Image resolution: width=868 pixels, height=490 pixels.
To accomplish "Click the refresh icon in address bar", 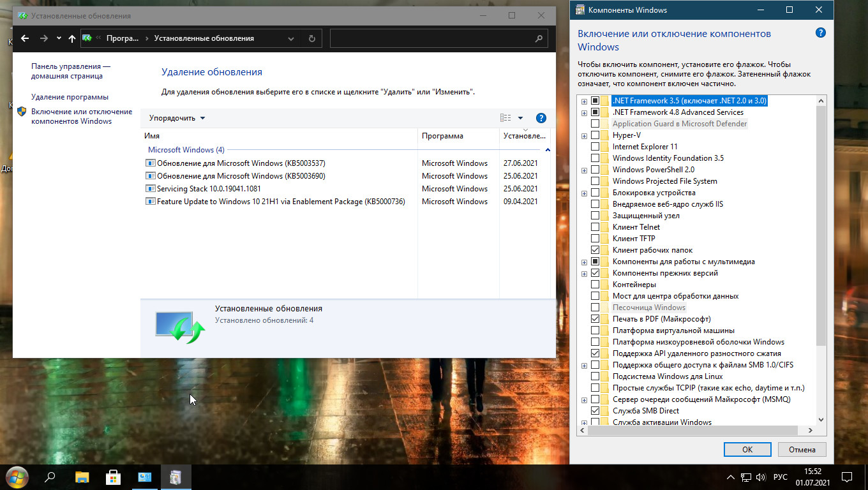I will [x=311, y=38].
